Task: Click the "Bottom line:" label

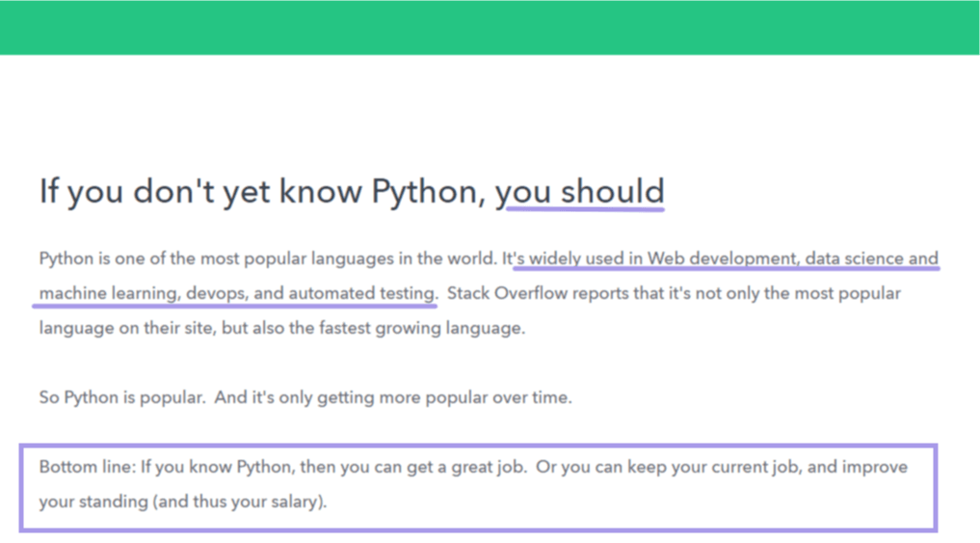Action: 87,468
